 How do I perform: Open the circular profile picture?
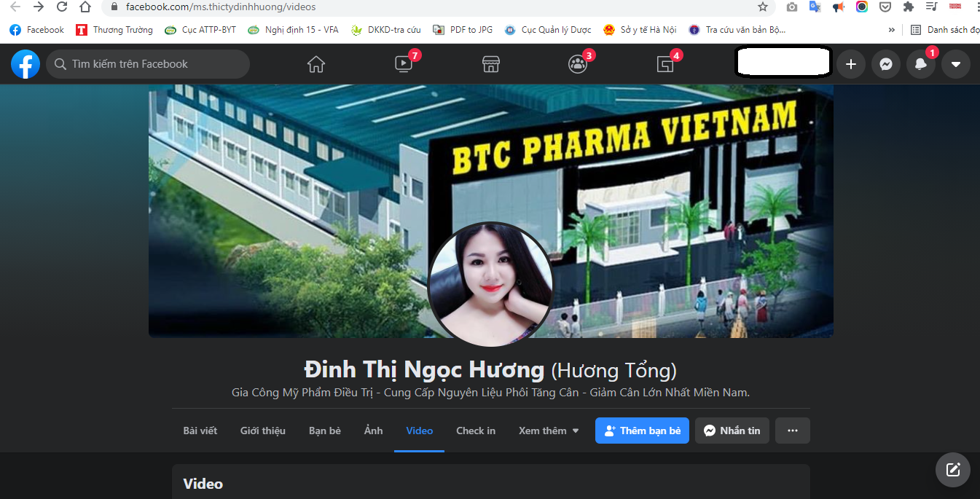point(490,284)
